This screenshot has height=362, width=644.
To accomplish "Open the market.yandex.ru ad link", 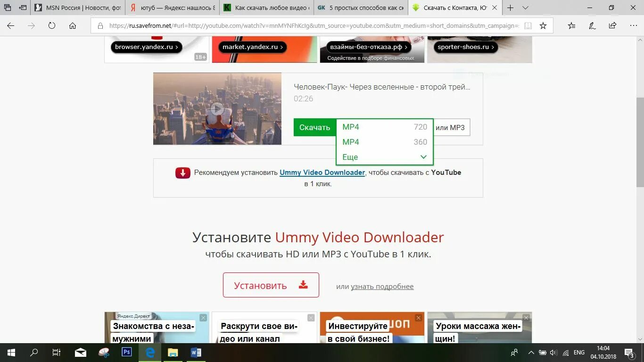I will [253, 47].
